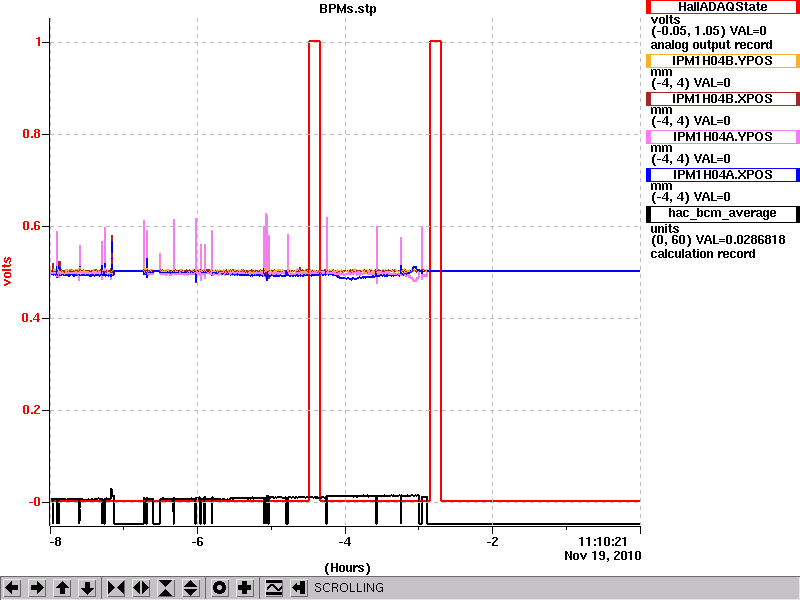
Task: Select the IPM1H04A.YPOS curve legend
Action: point(722,137)
